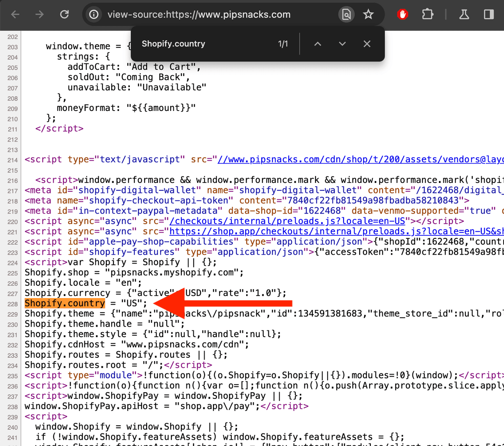Click the Shopify.currency line on 227

155,293
